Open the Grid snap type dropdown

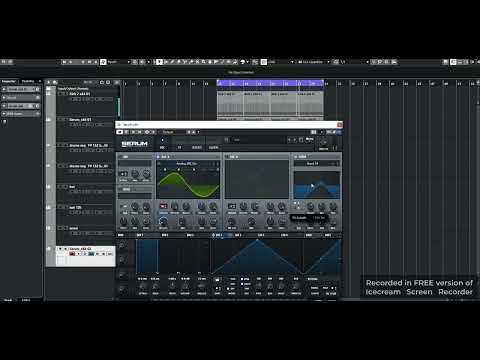click(x=281, y=62)
